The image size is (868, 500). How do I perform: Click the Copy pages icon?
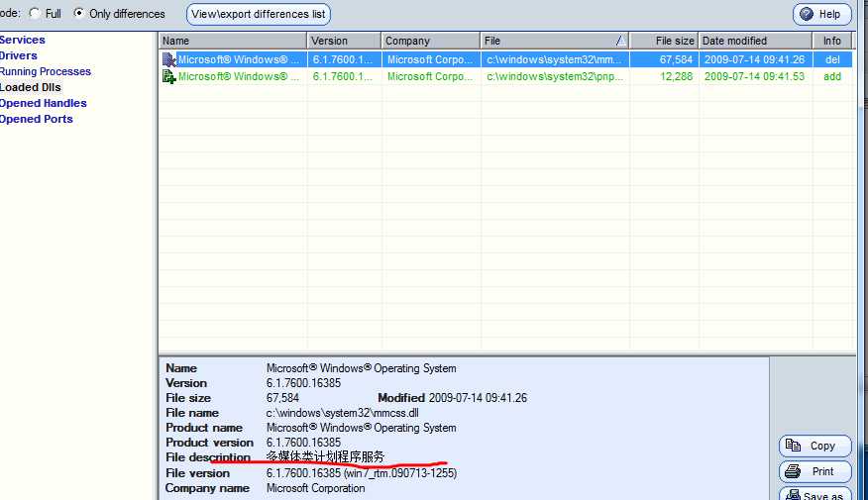click(x=794, y=446)
